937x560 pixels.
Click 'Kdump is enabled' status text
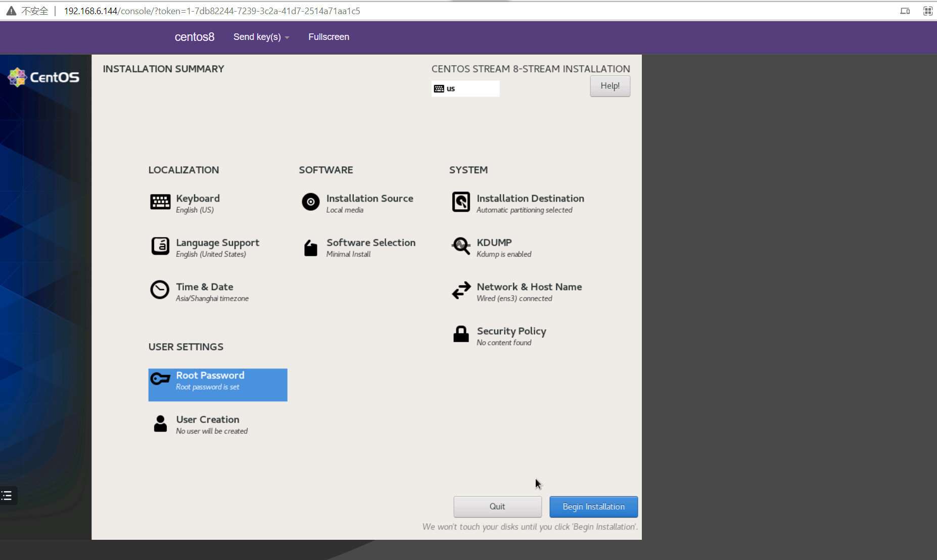point(504,254)
